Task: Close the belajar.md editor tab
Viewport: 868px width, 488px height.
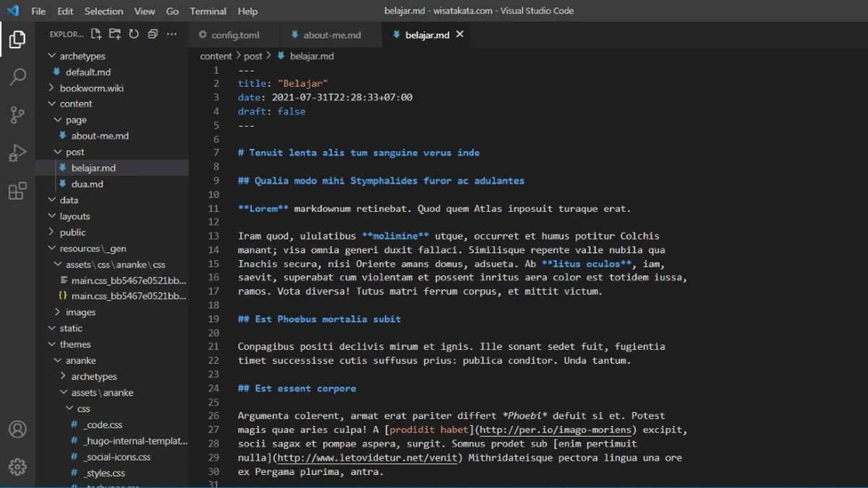Action: [459, 34]
